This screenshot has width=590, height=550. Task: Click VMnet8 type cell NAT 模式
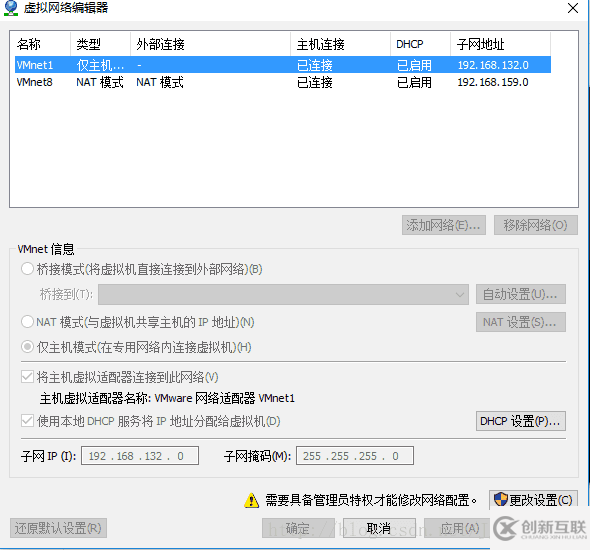coord(100,82)
